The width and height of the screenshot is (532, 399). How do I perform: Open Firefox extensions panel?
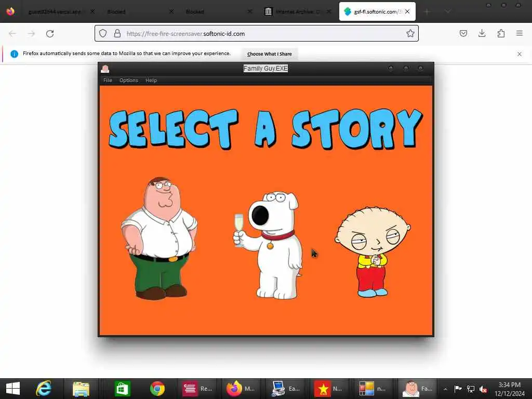(x=501, y=33)
